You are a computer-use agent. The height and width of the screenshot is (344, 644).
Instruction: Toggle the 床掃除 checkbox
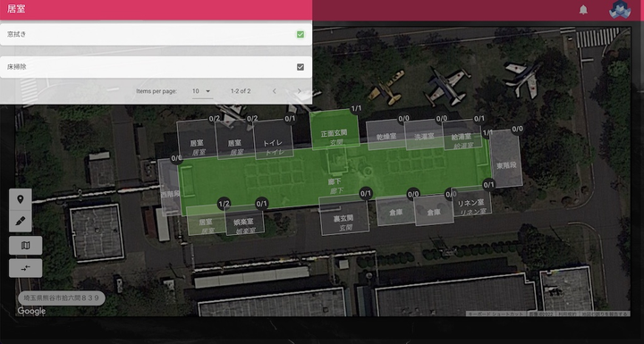click(x=301, y=67)
